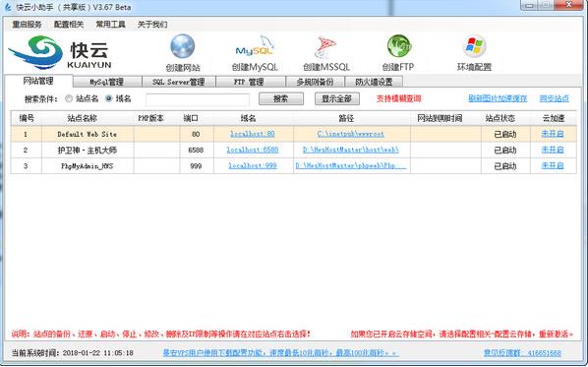588x367 pixels.
Task: Open the 配置相关 menu
Action: tap(69, 25)
